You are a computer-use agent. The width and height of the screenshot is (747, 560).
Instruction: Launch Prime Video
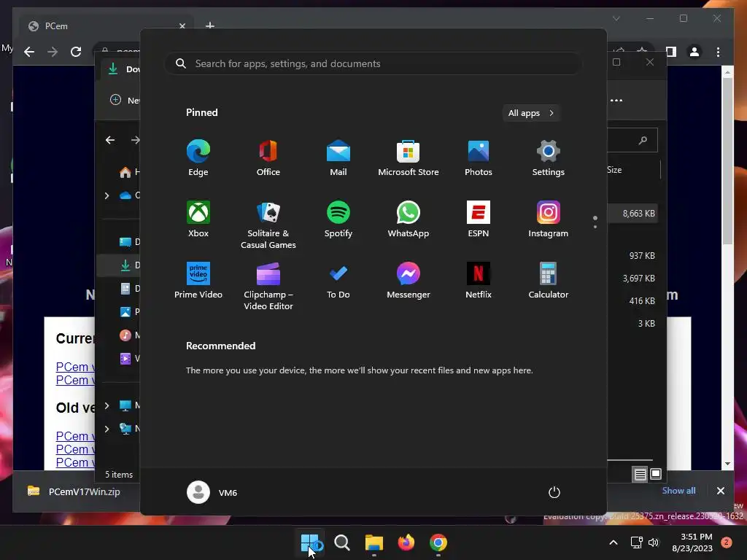click(198, 281)
